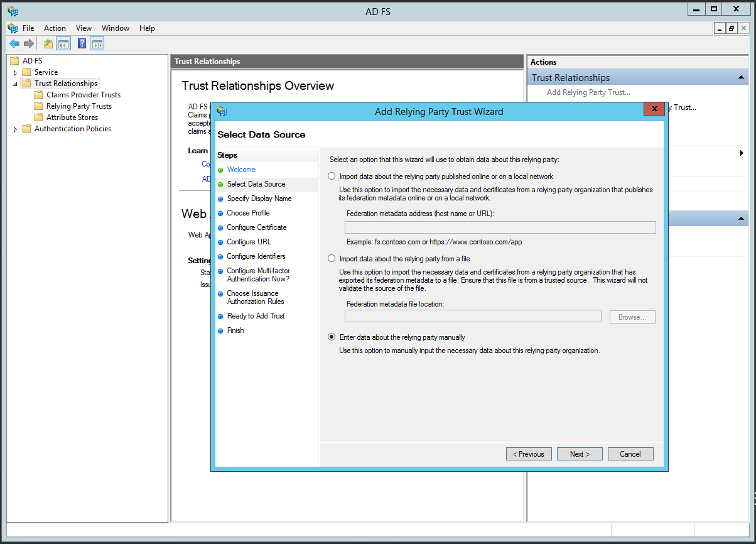The height and width of the screenshot is (544, 756).
Task: Open the View menu
Action: point(84,28)
